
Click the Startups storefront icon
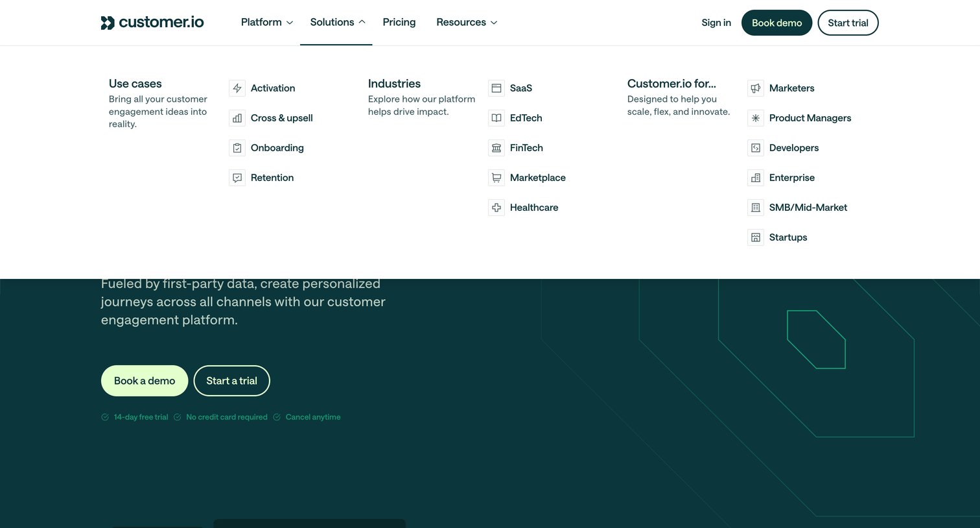(756, 237)
